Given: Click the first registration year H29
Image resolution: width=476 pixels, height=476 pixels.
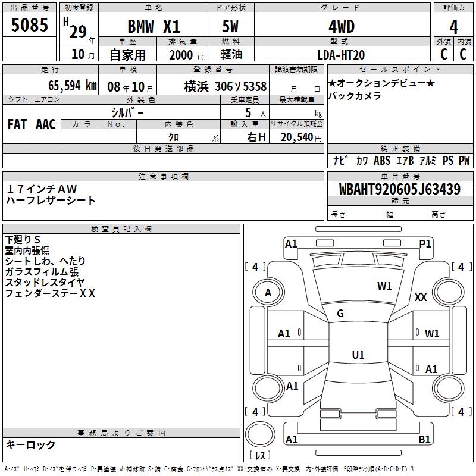Looking at the screenshot, I should (75, 28).
